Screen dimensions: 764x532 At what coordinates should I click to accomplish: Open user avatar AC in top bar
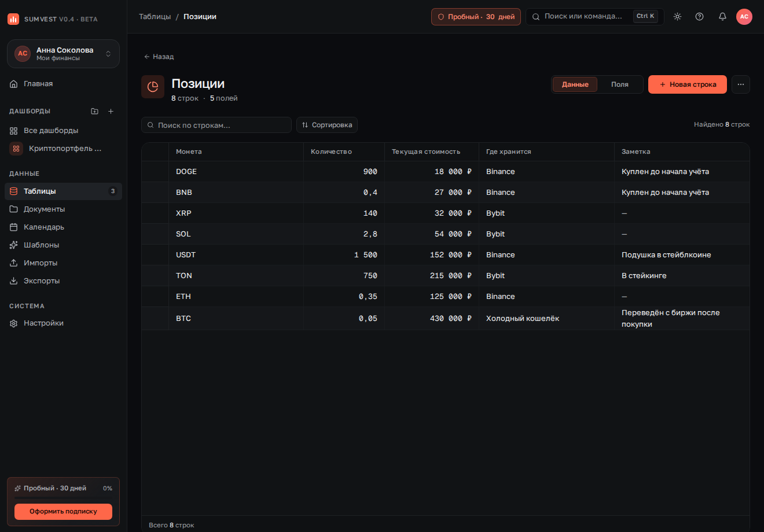coord(744,17)
